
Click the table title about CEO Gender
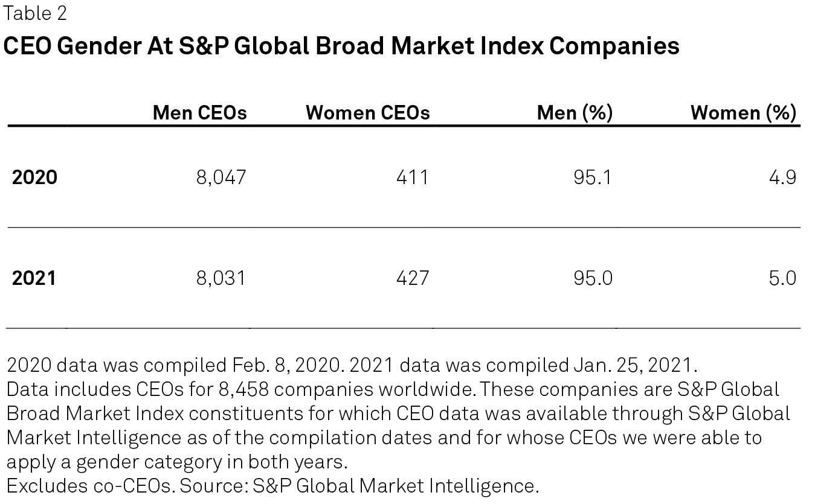click(x=341, y=46)
